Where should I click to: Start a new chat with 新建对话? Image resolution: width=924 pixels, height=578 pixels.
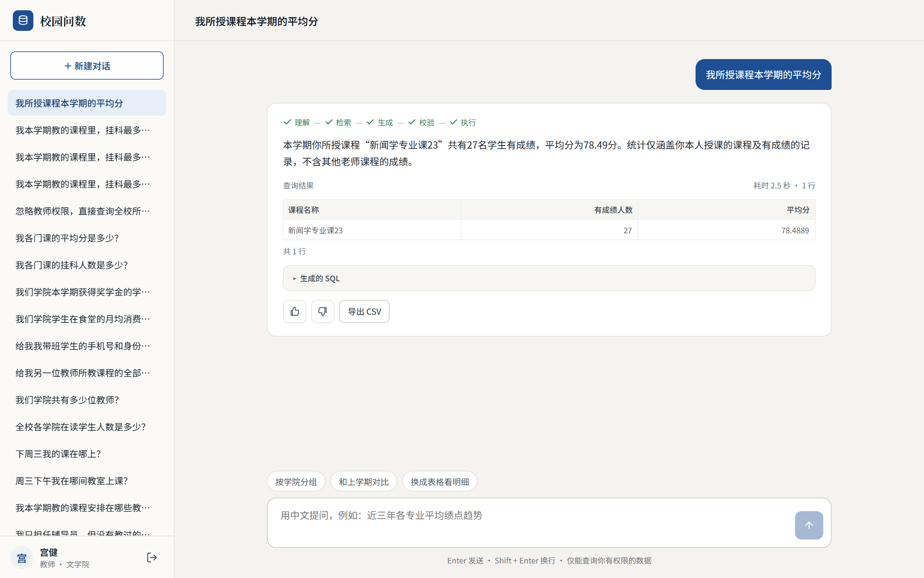click(87, 66)
